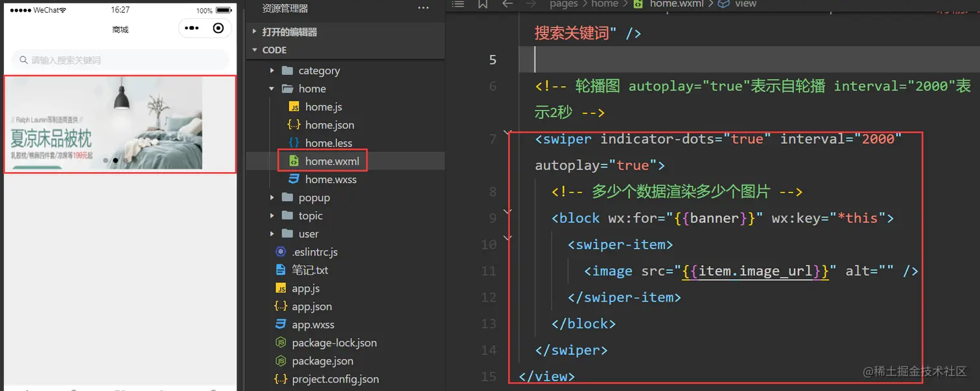Click the app.js JS file icon

pyautogui.click(x=281, y=288)
